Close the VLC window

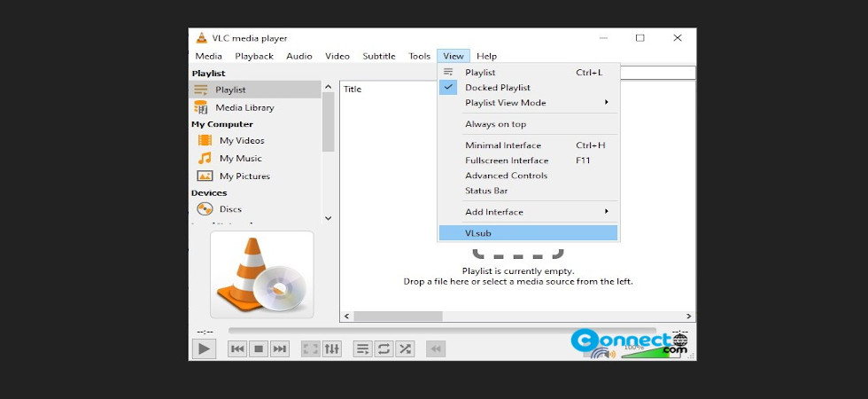[678, 38]
